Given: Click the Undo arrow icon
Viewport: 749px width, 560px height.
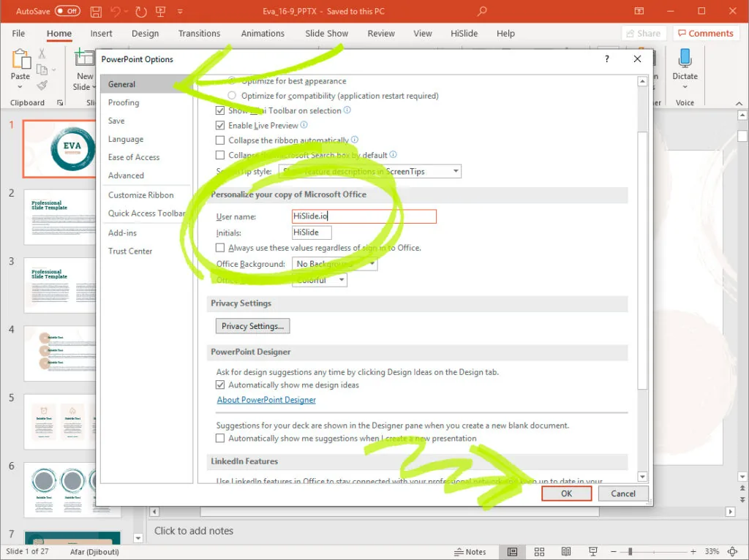Looking at the screenshot, I should tap(116, 12).
